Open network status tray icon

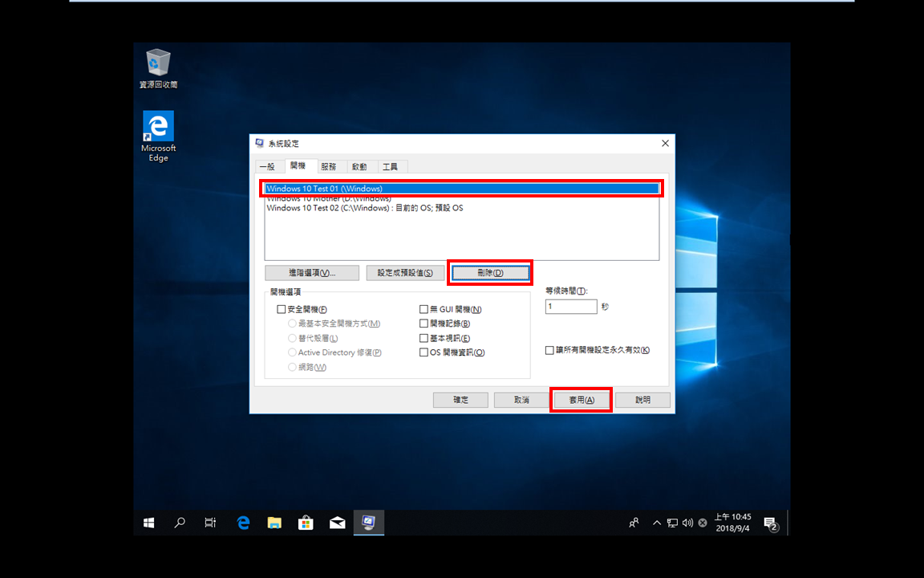coord(672,523)
